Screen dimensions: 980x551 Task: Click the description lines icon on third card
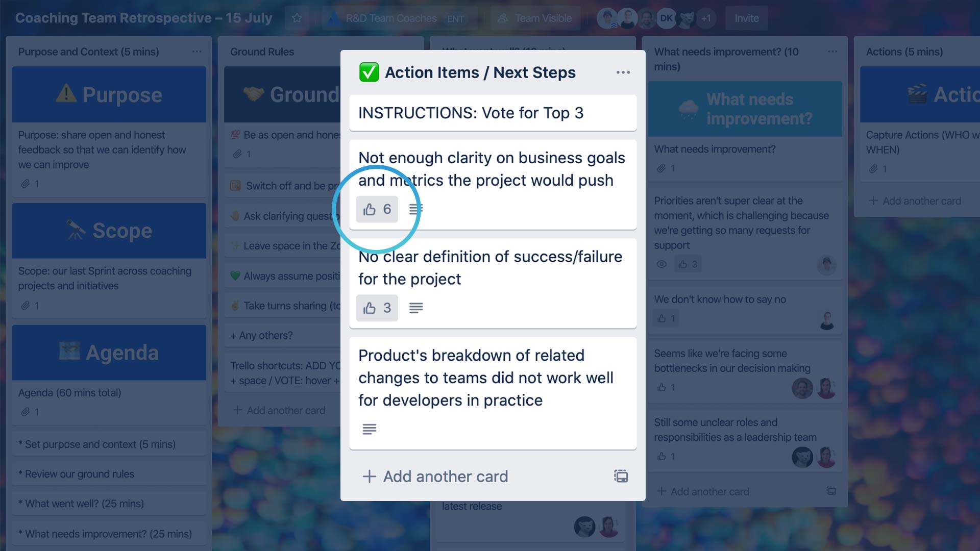tap(369, 429)
